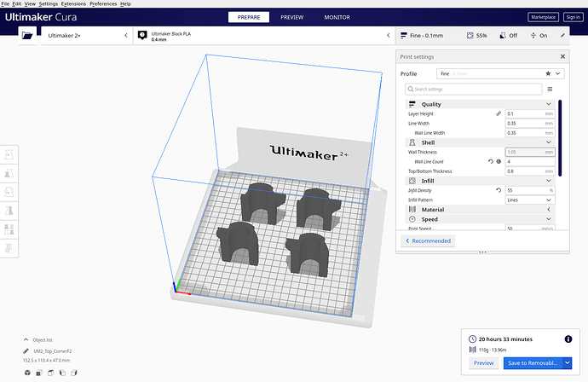The image size is (588, 382).
Task: Switch to the left side view icon
Action: [x=62, y=373]
